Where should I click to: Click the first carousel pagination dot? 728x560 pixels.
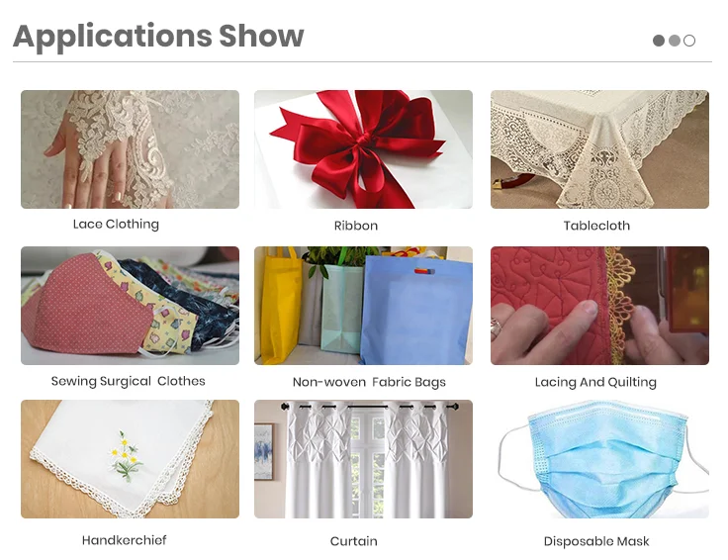(659, 41)
